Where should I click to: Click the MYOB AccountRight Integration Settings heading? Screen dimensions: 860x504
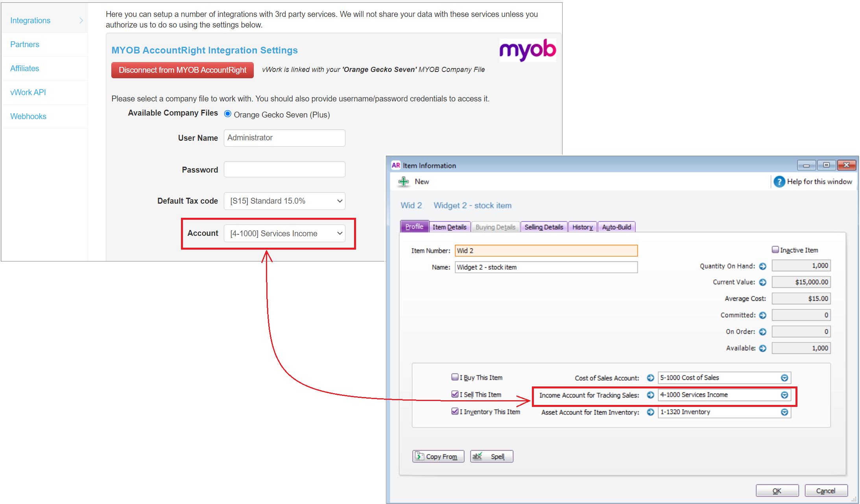[x=205, y=50]
